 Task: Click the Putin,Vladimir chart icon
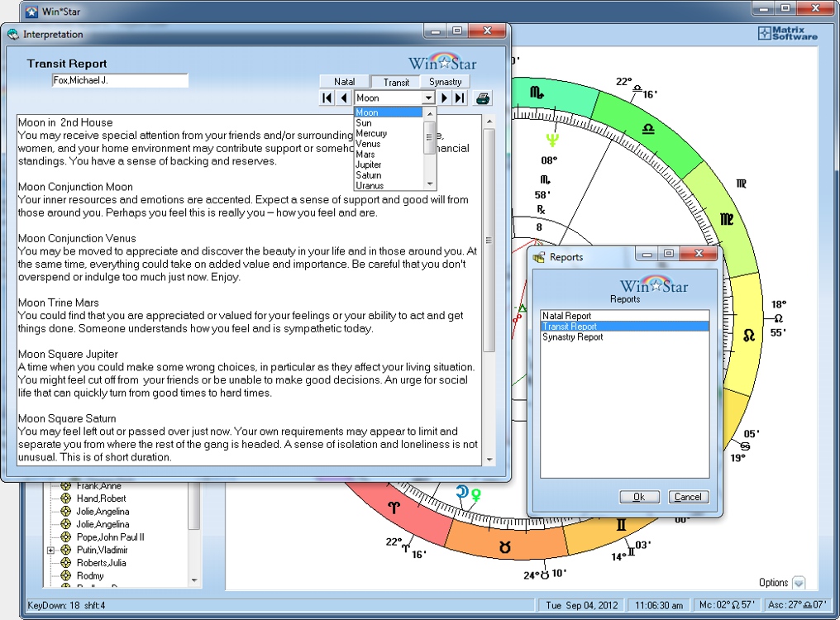click(x=66, y=550)
